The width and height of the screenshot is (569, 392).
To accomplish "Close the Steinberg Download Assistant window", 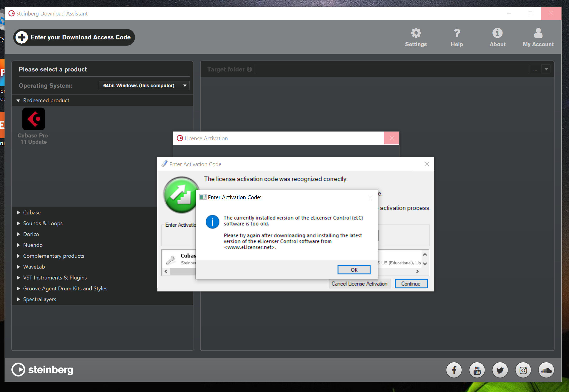I will coord(551,13).
